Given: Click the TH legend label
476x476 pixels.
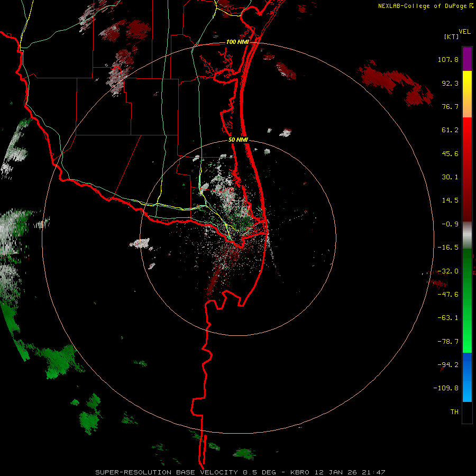Looking at the screenshot, I should [454, 412].
